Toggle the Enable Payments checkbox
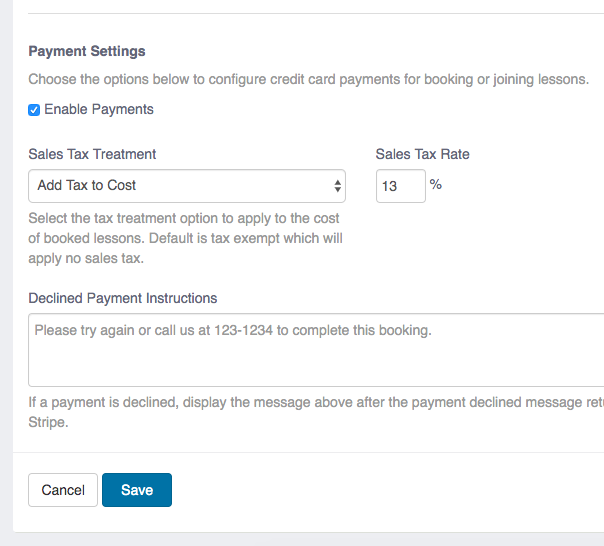The height and width of the screenshot is (546, 604). [34, 110]
